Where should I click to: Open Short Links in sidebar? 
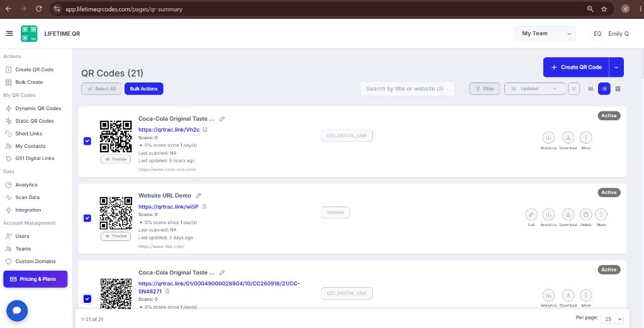pyautogui.click(x=29, y=133)
